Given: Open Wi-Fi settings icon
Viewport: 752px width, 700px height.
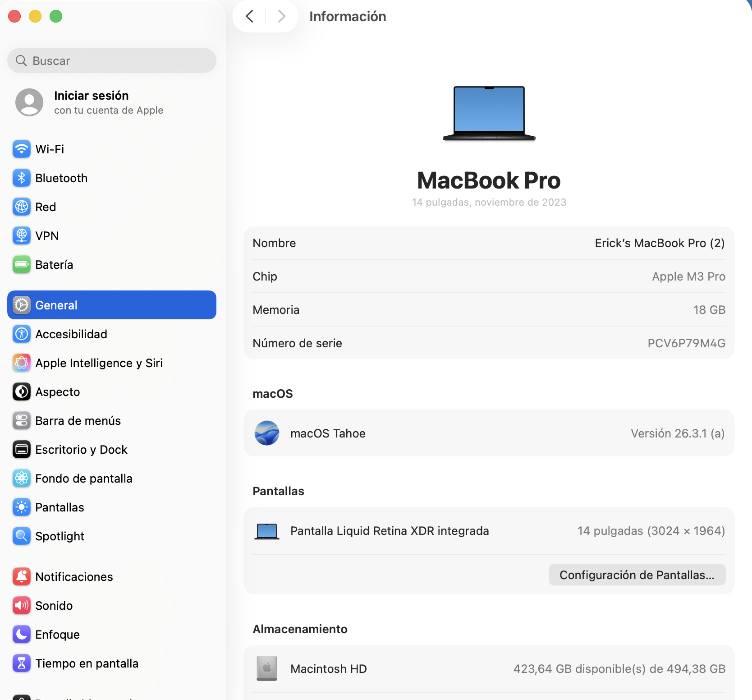Looking at the screenshot, I should click(x=22, y=149).
